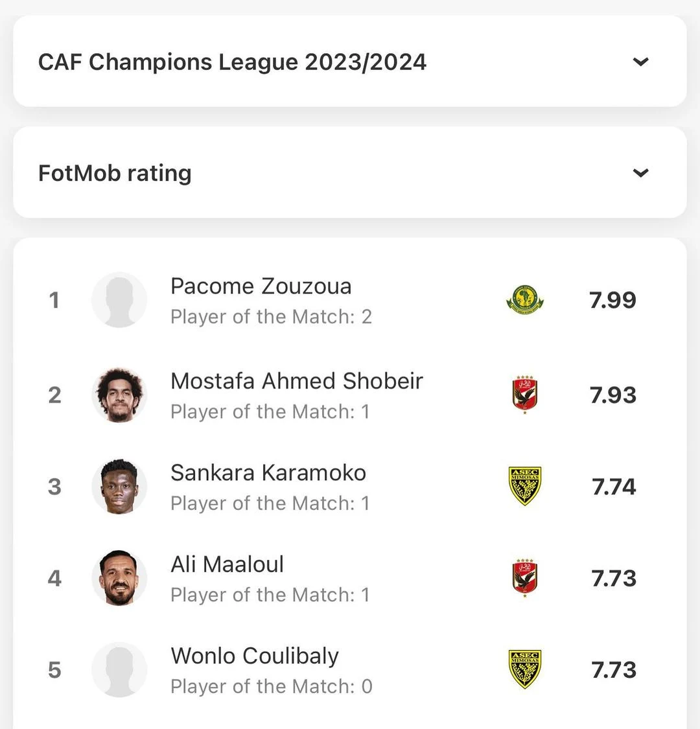Click Al Ahly crest beside Ali Maaloul
The width and height of the screenshot is (700, 729).
524,577
